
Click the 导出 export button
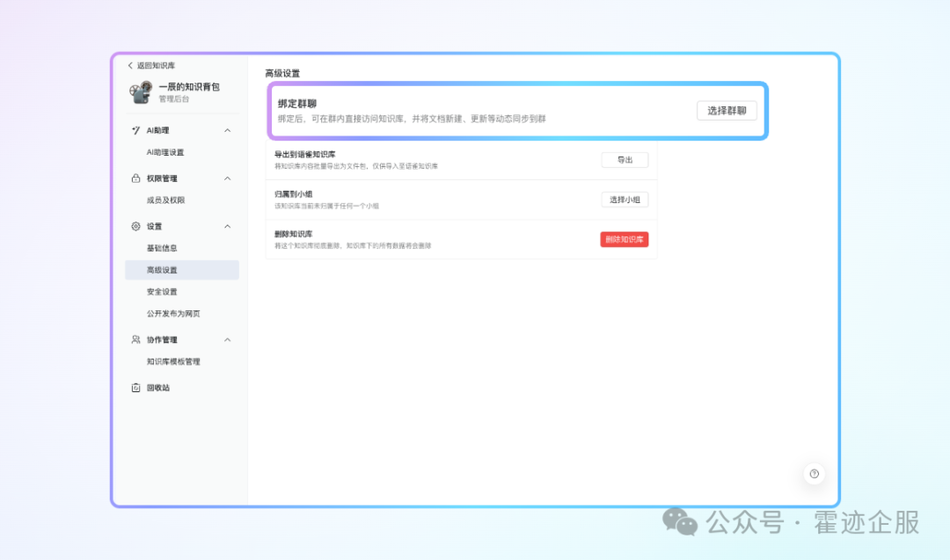pos(625,160)
